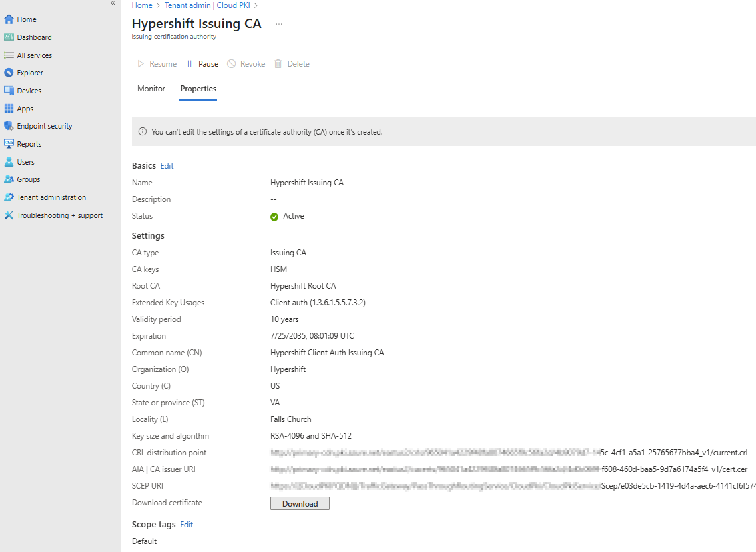Click the Revoke circle-slash icon

[x=231, y=64]
